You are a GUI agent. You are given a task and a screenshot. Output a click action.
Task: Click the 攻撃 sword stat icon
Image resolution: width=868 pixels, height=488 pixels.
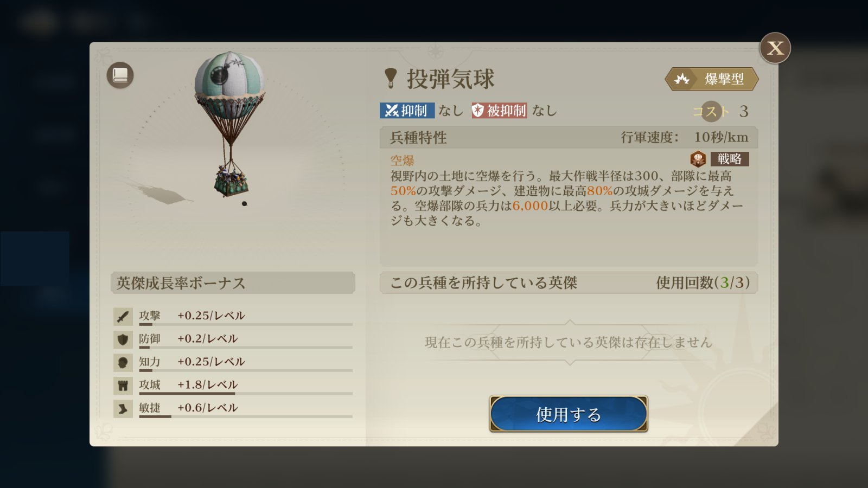pos(123,316)
